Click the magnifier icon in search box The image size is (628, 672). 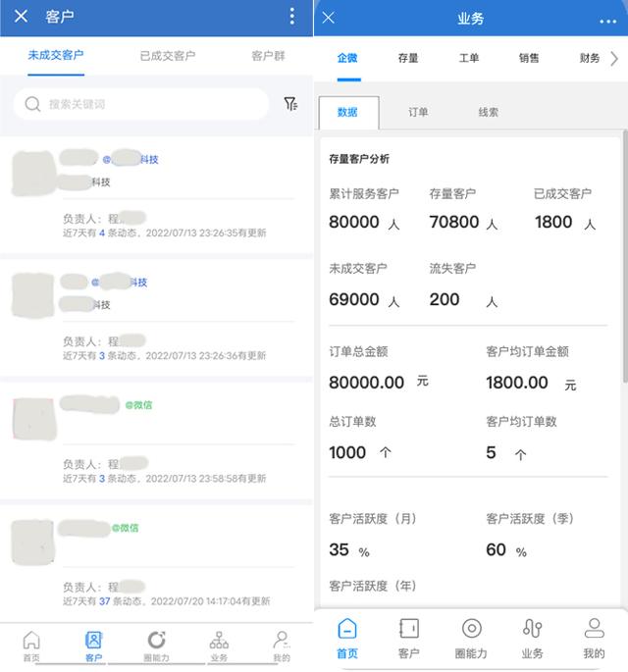pyautogui.click(x=32, y=104)
